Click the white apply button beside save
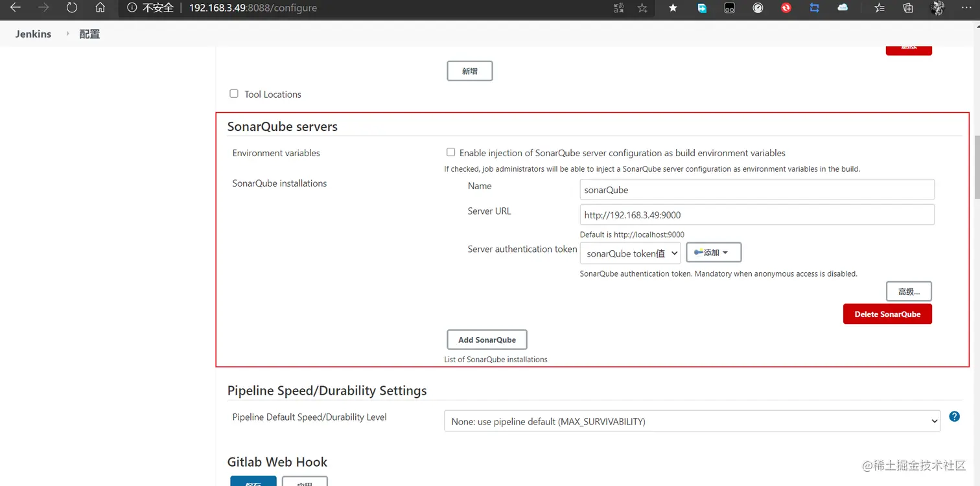Viewport: 980px width, 486px height. click(x=305, y=481)
